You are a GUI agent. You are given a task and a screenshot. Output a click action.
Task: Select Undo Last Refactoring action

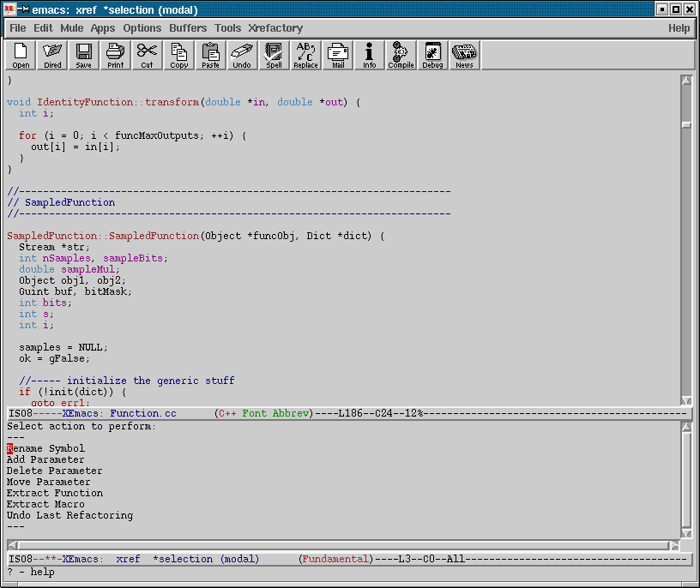69,515
